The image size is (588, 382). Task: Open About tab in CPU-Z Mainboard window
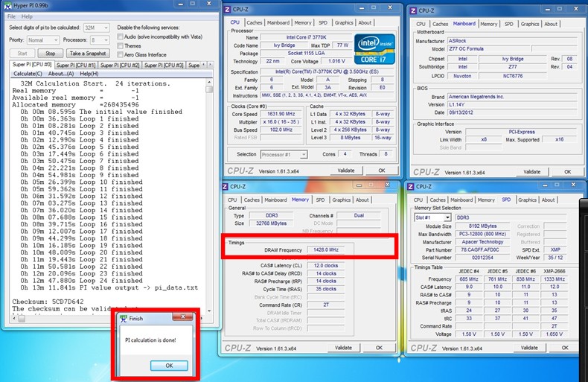pos(551,24)
